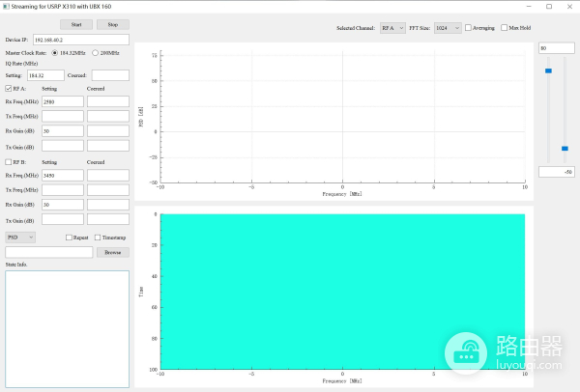Viewport: 580px width, 392px height.
Task: Enable the Max Hold checkbox
Action: click(x=504, y=28)
